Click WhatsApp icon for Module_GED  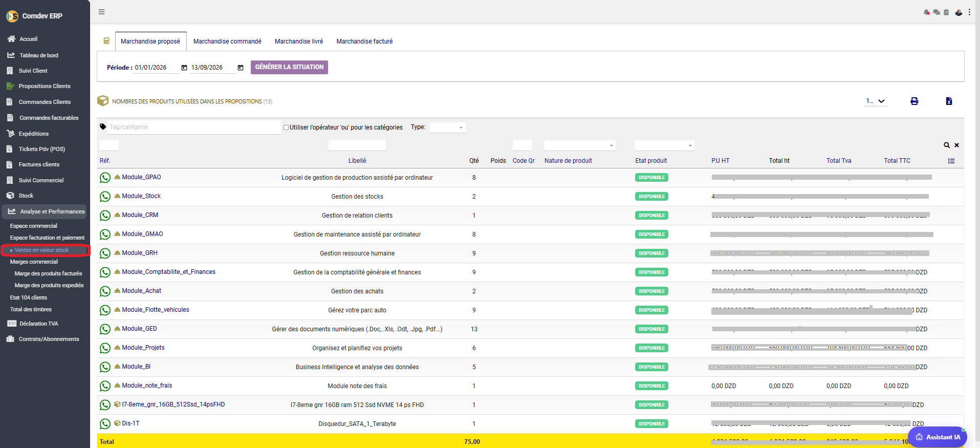click(105, 329)
